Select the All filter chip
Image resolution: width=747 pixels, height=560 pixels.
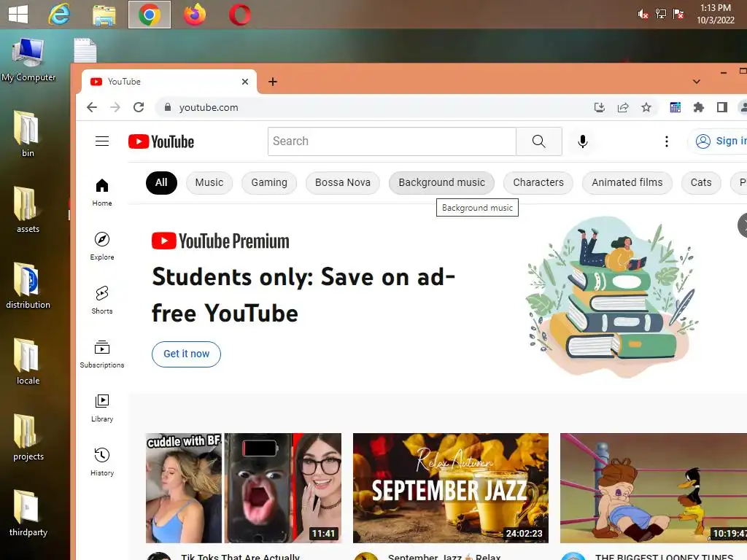pyautogui.click(x=161, y=182)
